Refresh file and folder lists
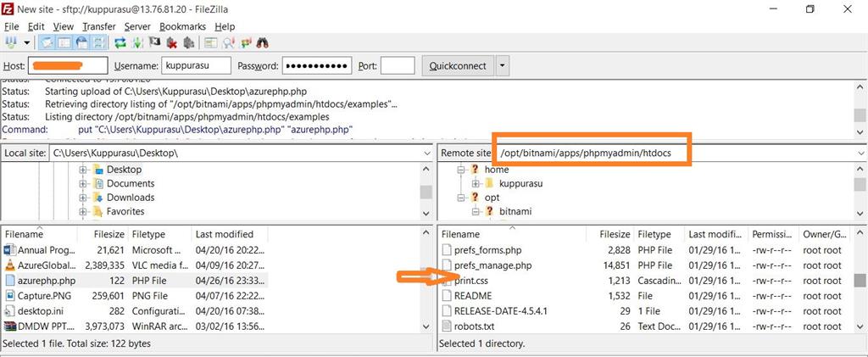 pyautogui.click(x=120, y=42)
